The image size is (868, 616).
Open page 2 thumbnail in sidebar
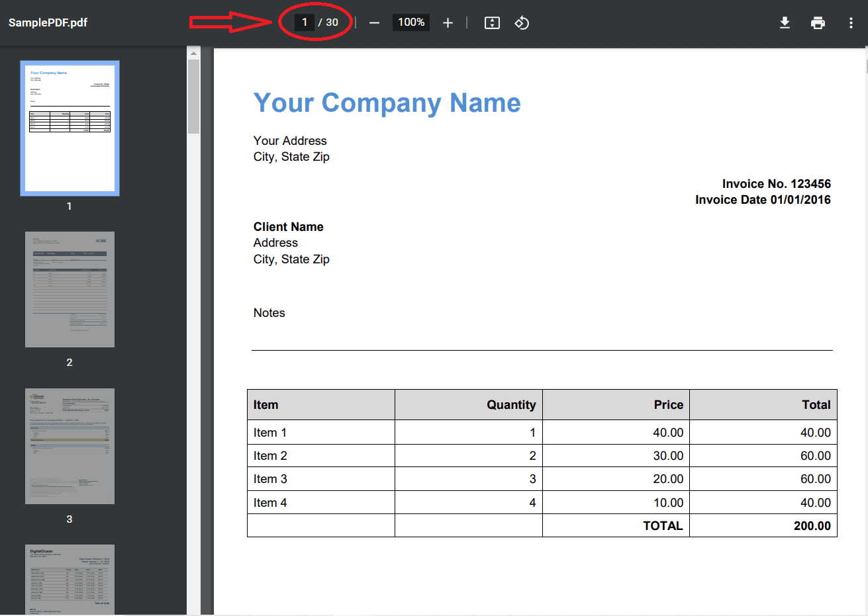pyautogui.click(x=70, y=289)
